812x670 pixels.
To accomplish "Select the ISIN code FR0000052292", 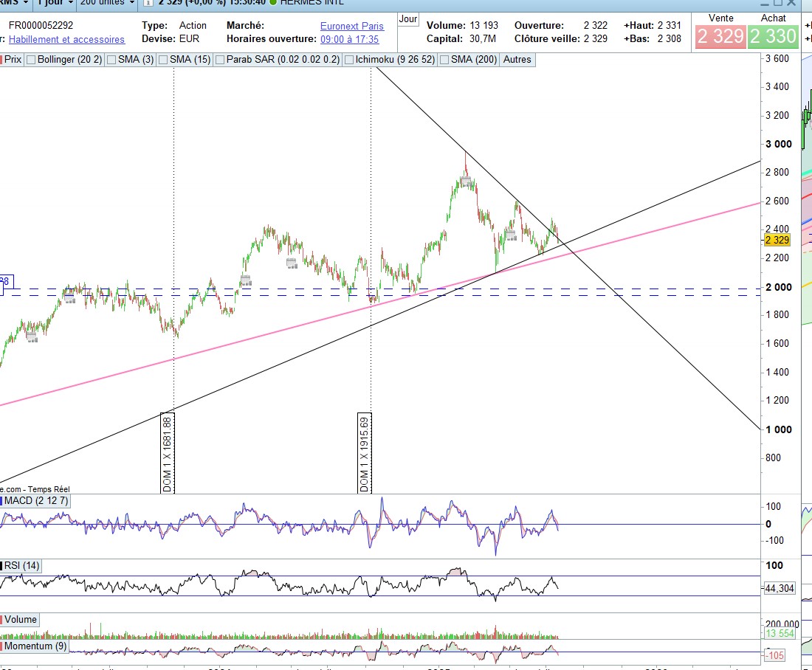I will click(x=41, y=25).
